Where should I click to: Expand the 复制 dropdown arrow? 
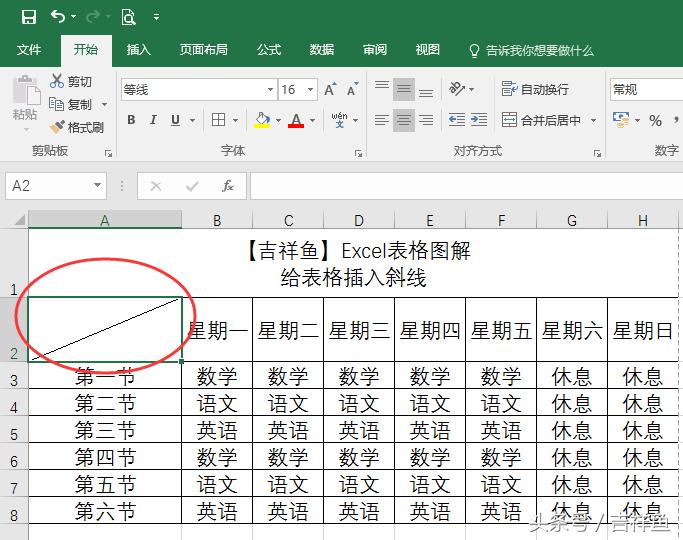point(104,105)
